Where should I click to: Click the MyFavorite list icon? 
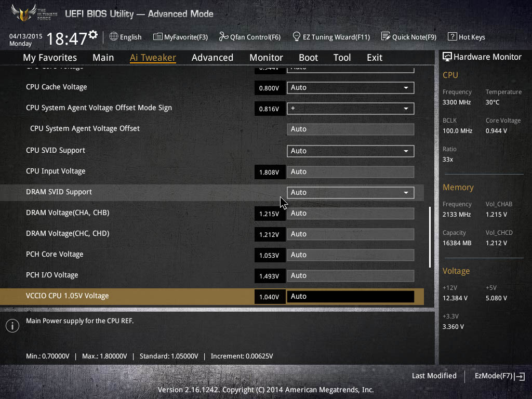tap(158, 37)
